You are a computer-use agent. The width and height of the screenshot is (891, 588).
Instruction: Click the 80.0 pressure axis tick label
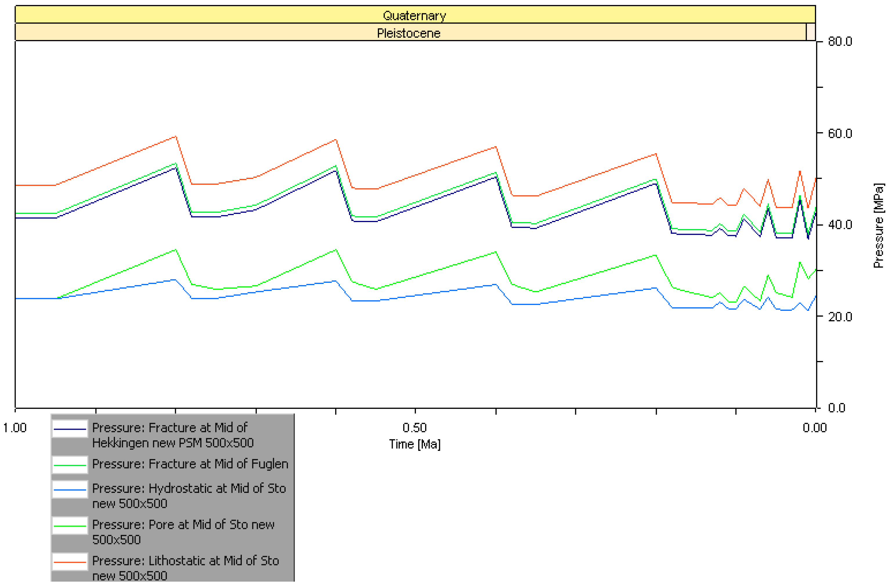click(840, 42)
